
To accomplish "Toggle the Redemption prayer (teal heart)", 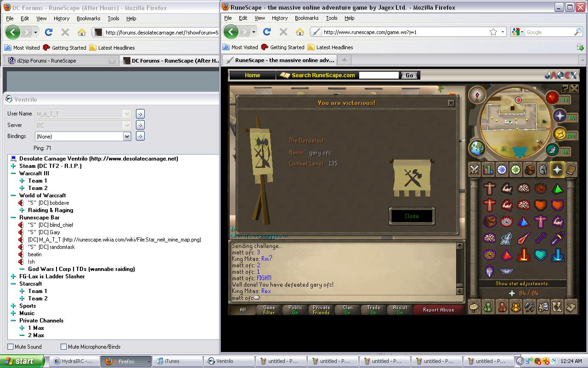I will coord(540,255).
